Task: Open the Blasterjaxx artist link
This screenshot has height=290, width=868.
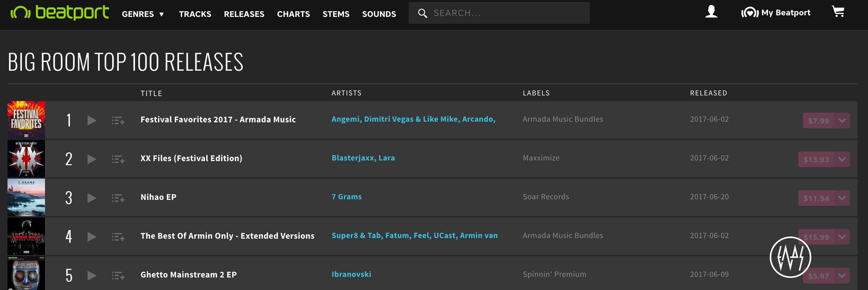Action: click(352, 158)
